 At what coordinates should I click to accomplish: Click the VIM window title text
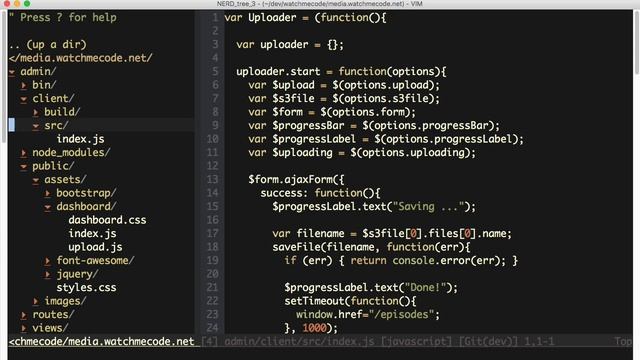(x=320, y=4)
